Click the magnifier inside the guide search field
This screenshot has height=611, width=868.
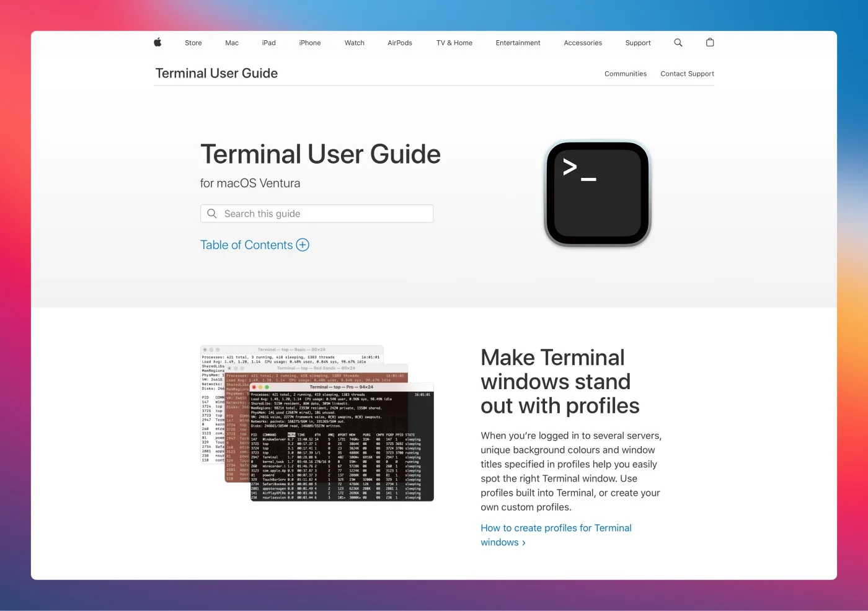[212, 213]
